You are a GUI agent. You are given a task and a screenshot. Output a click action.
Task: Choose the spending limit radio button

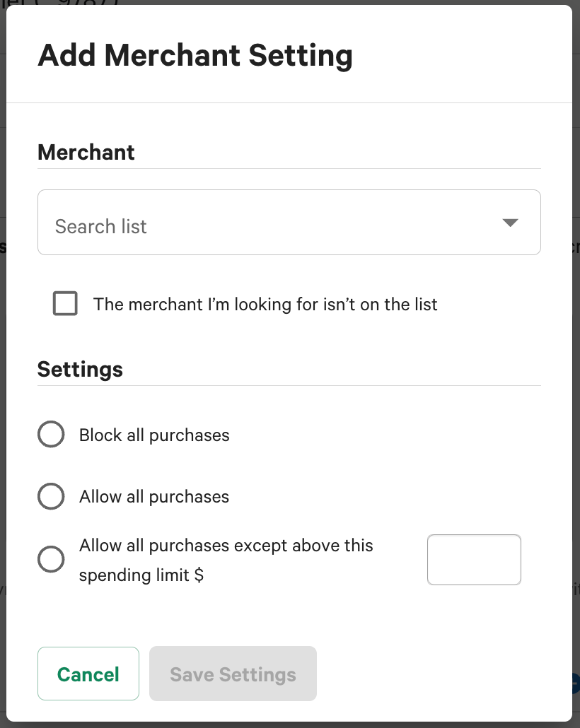click(x=51, y=560)
